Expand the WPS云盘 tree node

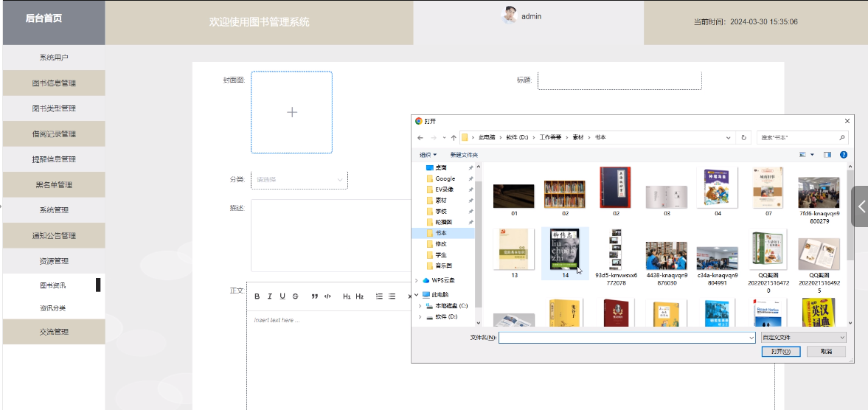coord(417,280)
